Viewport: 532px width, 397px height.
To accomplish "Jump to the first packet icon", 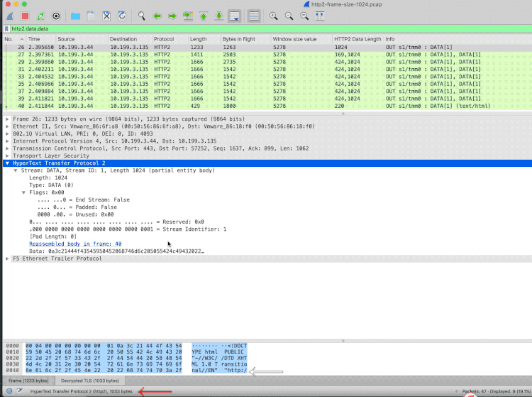I will pos(204,16).
